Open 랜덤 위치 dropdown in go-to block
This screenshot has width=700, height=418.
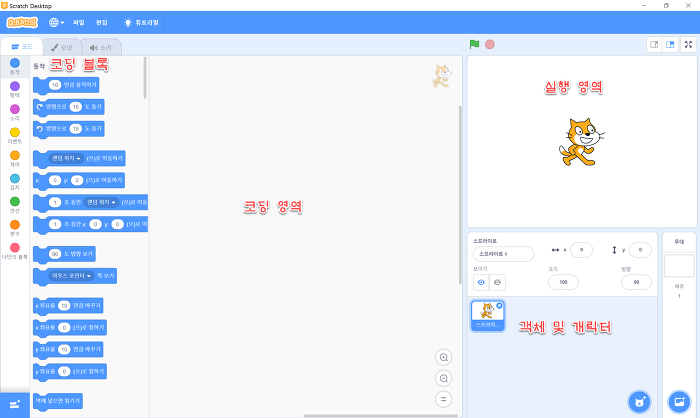[x=66, y=159]
